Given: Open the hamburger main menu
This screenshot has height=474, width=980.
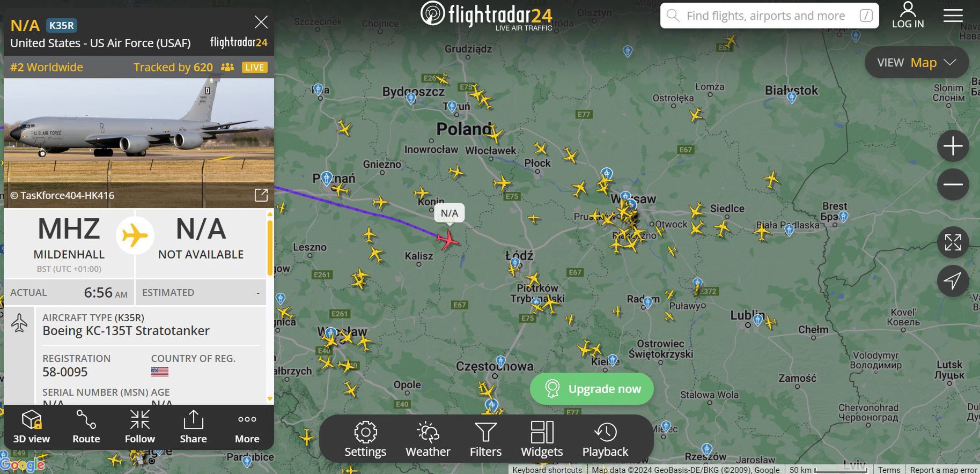Looking at the screenshot, I should [x=953, y=16].
